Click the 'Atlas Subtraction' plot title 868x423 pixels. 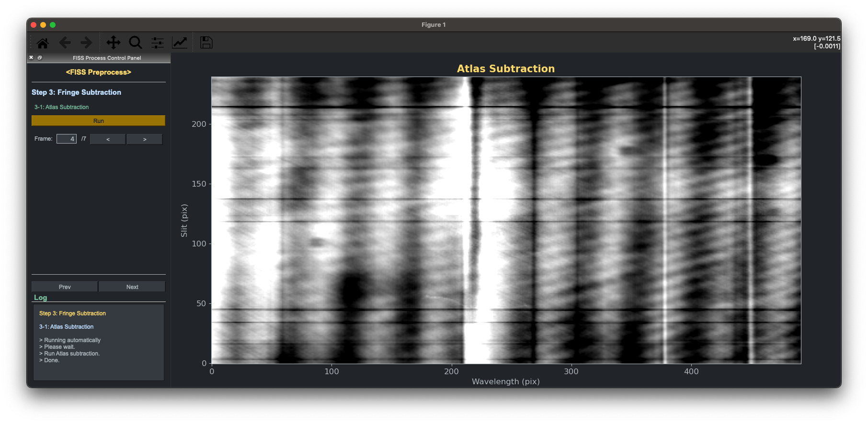pyautogui.click(x=506, y=68)
